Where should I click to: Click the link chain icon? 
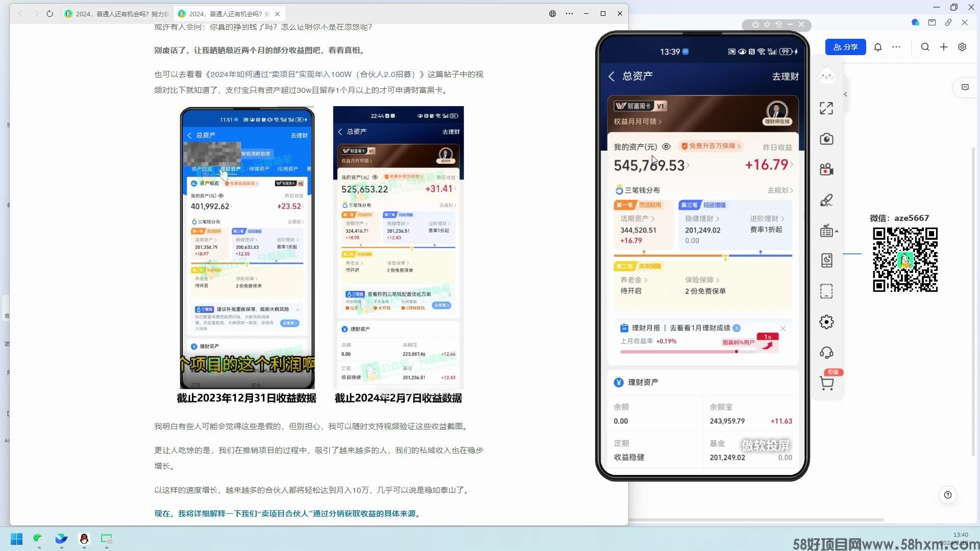point(948,22)
